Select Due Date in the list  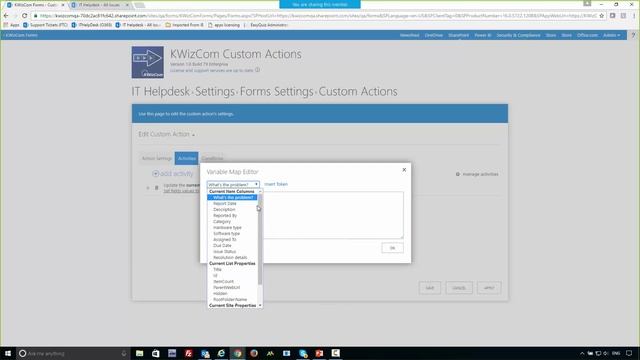[x=222, y=246]
